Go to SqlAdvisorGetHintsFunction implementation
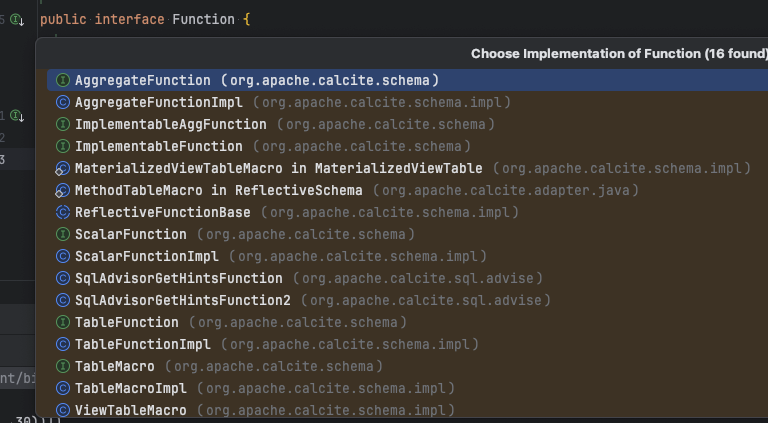This screenshot has width=768, height=423. [178, 278]
